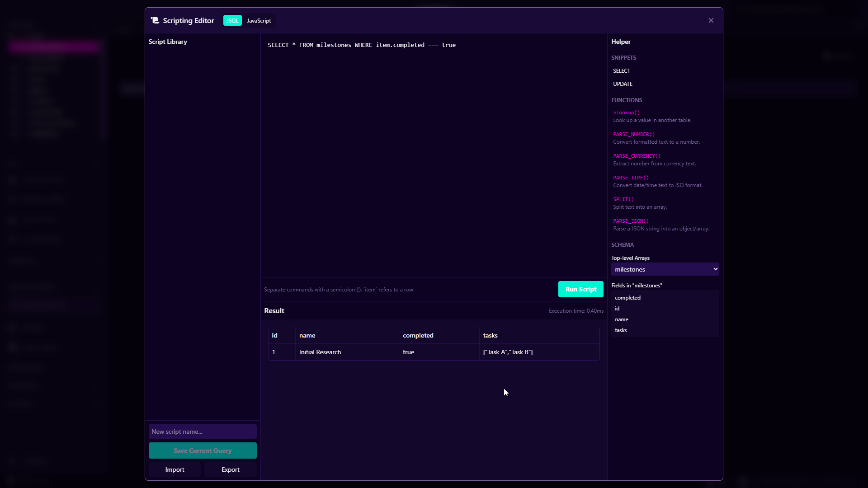The height and width of the screenshot is (488, 868).
Task: Click the New script name input field
Action: (x=203, y=432)
